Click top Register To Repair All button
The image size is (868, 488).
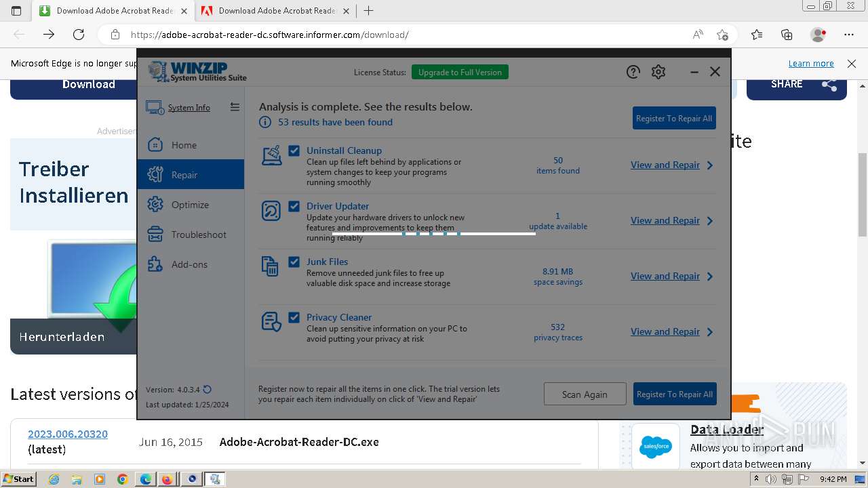(674, 118)
